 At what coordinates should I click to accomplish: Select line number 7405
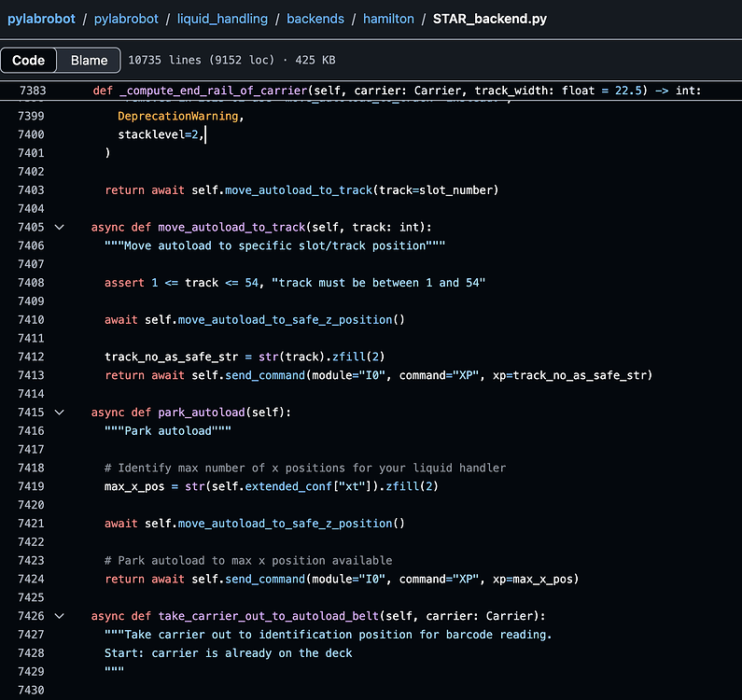coord(31,227)
